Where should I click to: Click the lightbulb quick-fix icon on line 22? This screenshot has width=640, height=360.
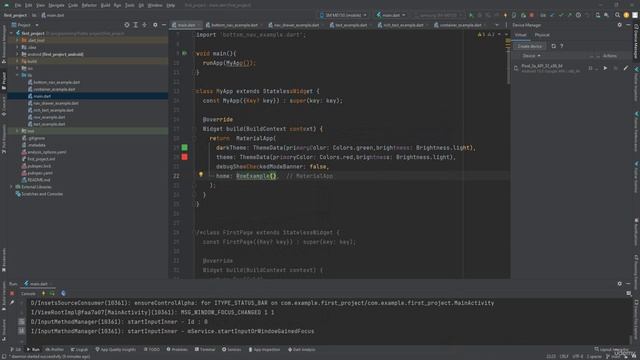200,174
